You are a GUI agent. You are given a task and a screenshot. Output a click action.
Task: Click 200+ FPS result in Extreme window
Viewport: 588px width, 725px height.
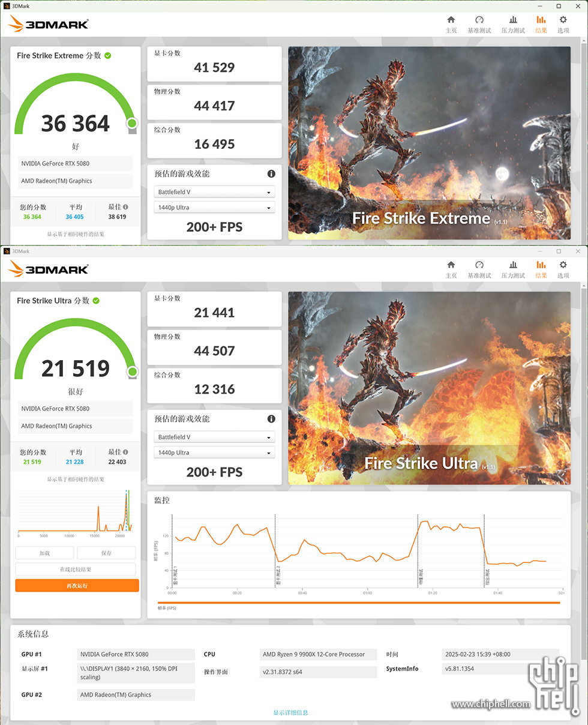pyautogui.click(x=214, y=227)
